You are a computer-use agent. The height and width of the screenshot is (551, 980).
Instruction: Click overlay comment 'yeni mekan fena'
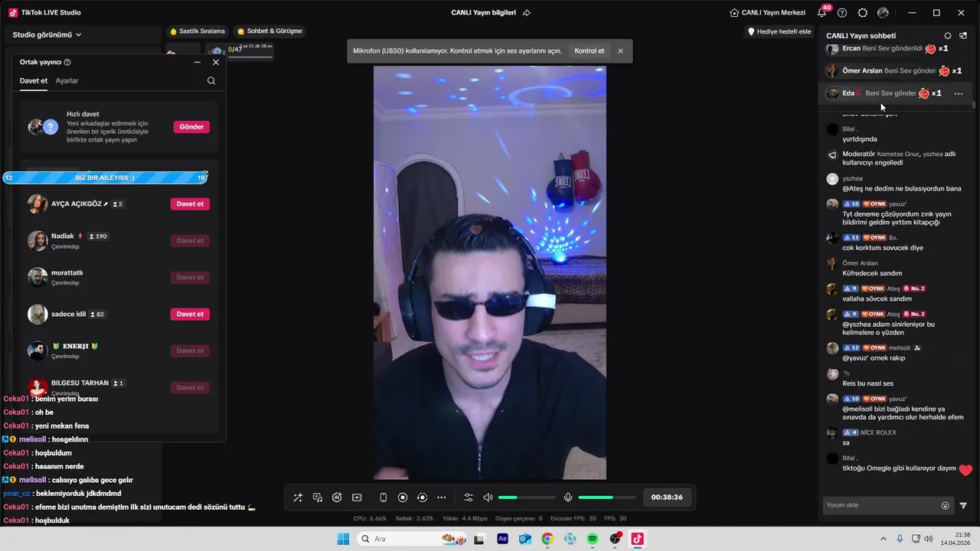coord(62,426)
